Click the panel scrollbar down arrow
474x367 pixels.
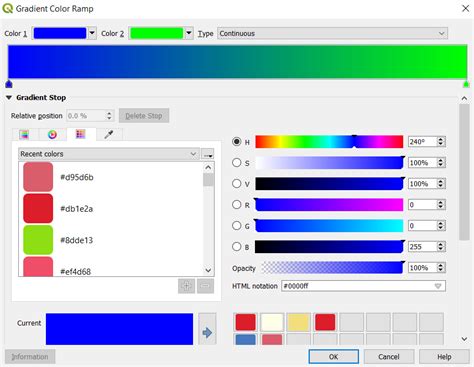[x=464, y=339]
